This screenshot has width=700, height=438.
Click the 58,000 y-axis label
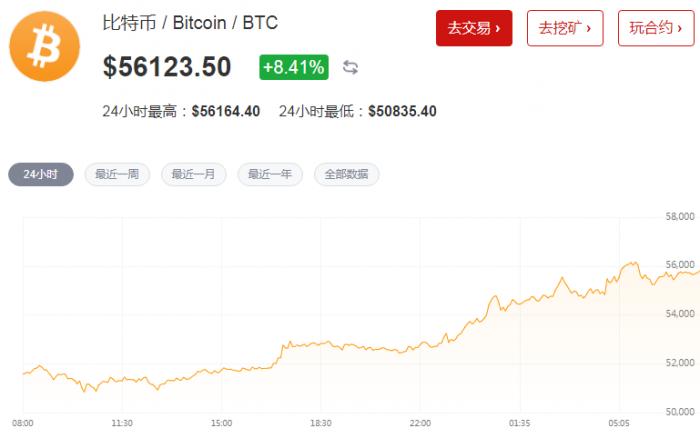[x=680, y=217]
